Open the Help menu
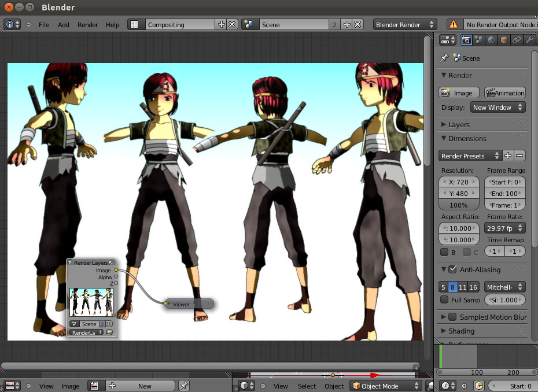 point(113,25)
